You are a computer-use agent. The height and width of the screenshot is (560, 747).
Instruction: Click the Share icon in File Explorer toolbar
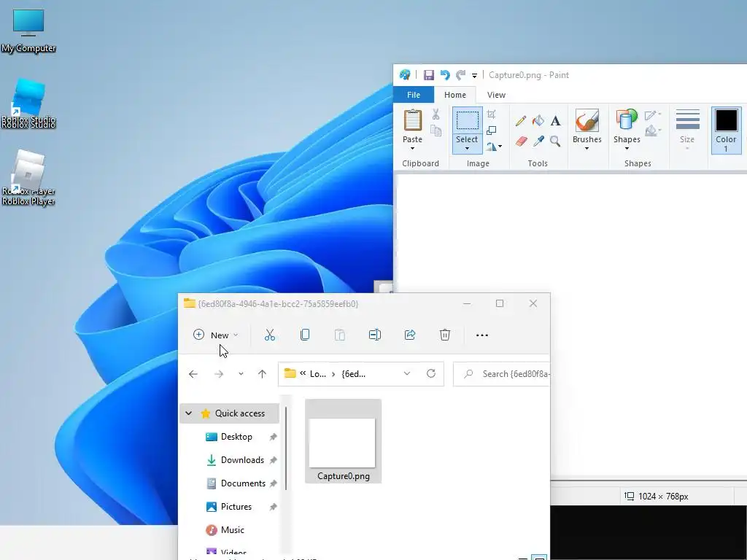click(410, 335)
